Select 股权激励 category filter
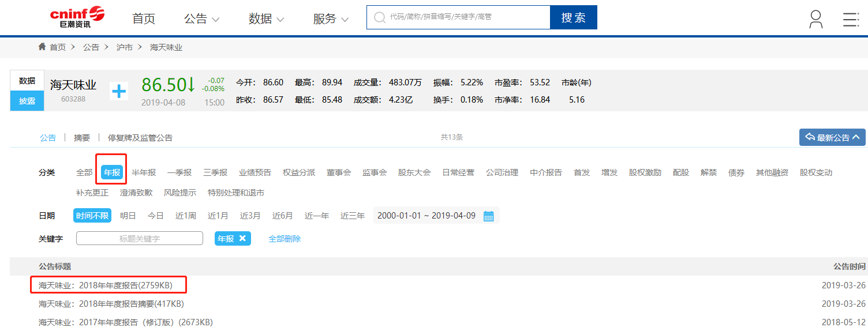Viewport: 868px width, 331px height. pyautogui.click(x=645, y=172)
